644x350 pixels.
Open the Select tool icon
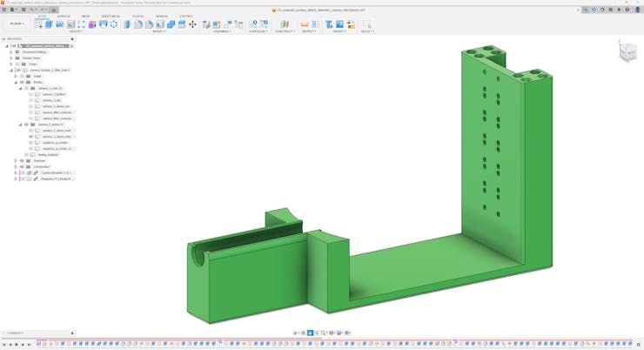(x=366, y=24)
